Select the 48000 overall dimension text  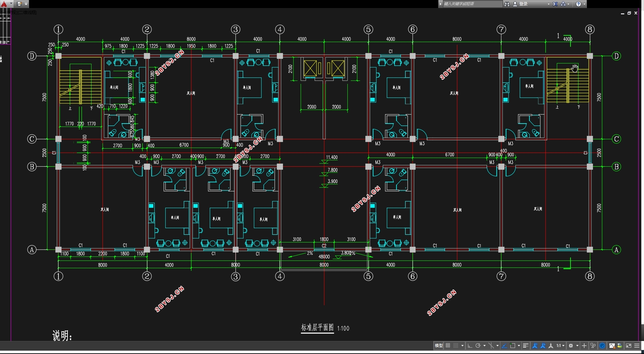point(324,257)
